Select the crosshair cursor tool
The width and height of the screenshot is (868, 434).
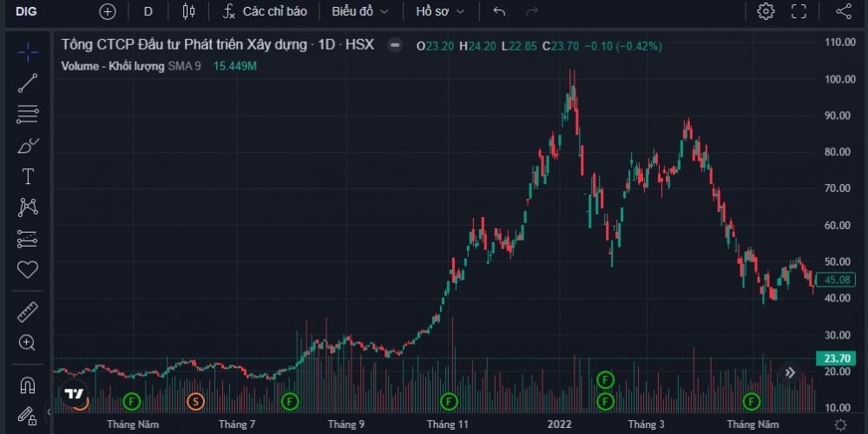tap(28, 53)
